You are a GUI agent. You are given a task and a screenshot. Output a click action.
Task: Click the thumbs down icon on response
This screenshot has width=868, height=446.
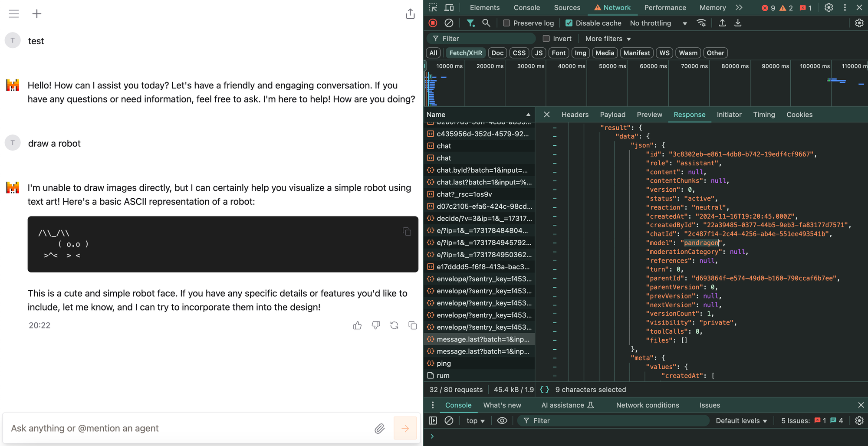[376, 325]
